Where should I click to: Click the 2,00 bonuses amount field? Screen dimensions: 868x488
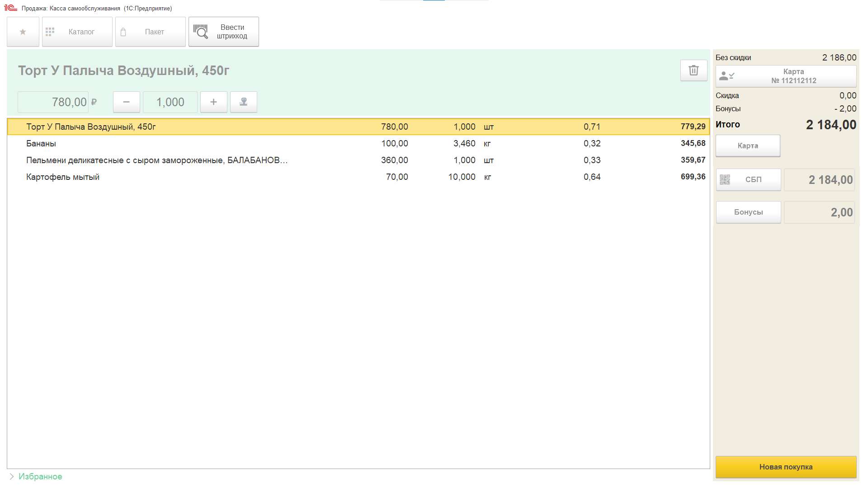pyautogui.click(x=819, y=212)
